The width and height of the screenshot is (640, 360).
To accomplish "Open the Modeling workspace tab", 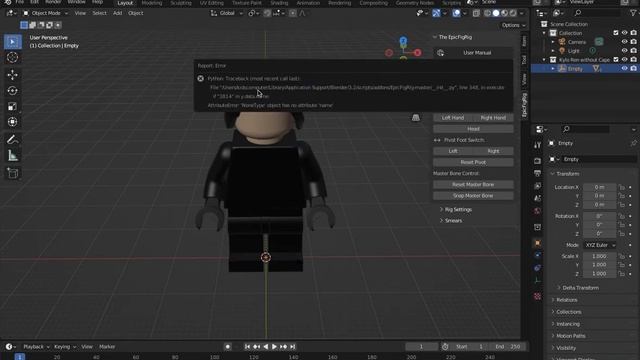I will point(152,3).
